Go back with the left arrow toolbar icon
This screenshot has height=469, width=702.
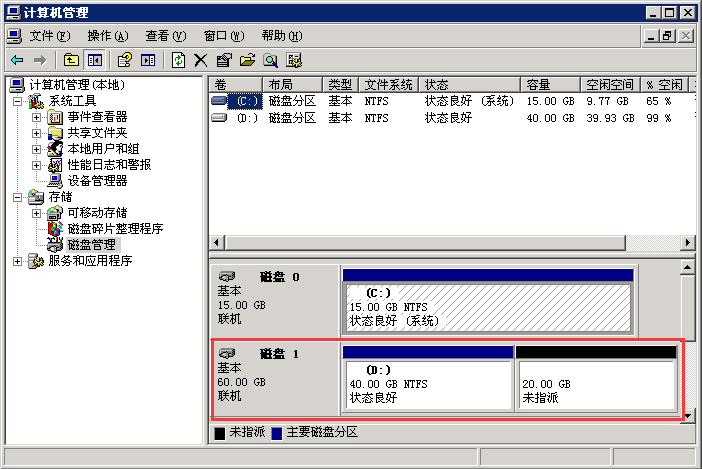pyautogui.click(x=17, y=60)
